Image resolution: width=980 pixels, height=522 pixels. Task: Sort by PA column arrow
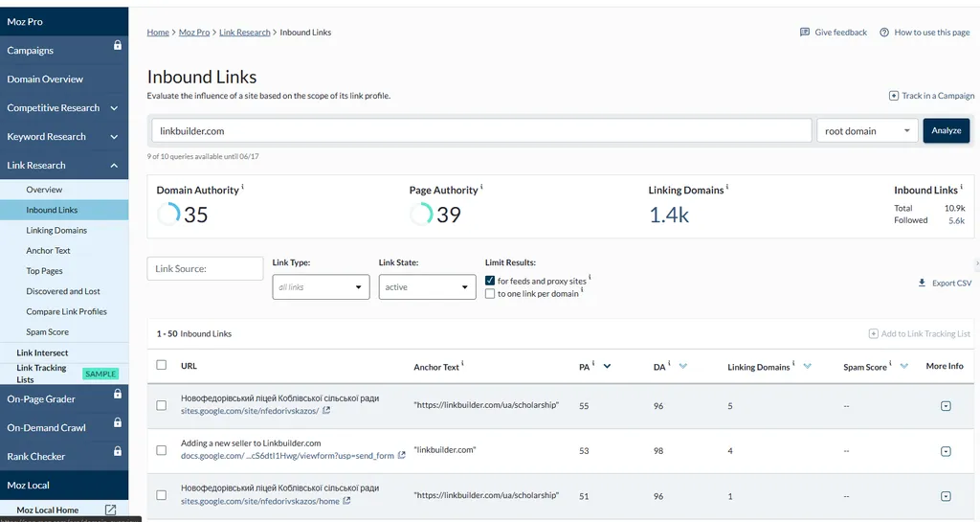pos(607,366)
